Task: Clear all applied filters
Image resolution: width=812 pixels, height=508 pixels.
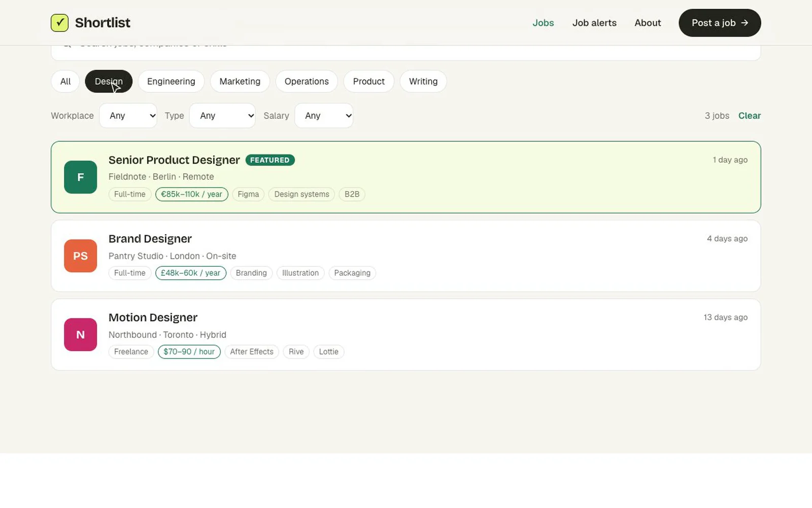Action: pyautogui.click(x=750, y=116)
